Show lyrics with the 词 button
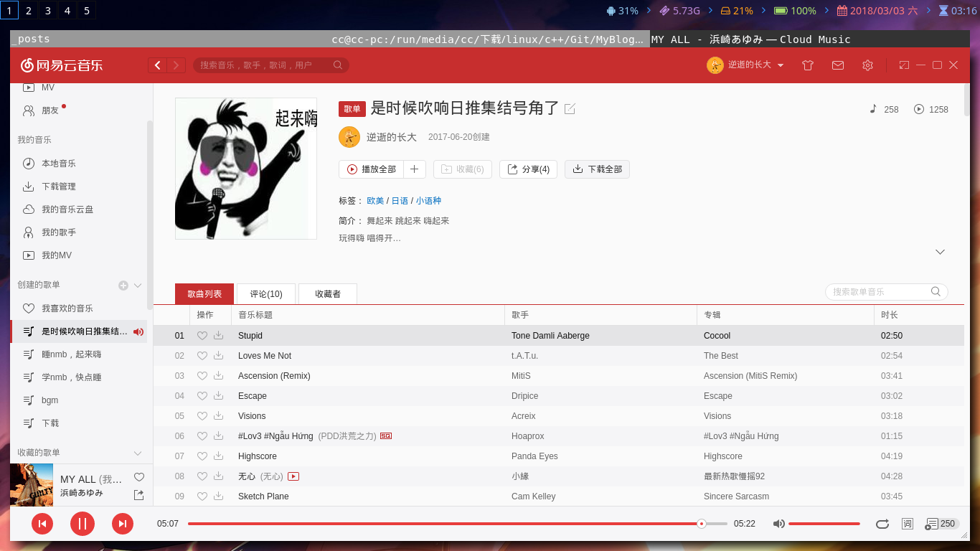 (x=908, y=524)
